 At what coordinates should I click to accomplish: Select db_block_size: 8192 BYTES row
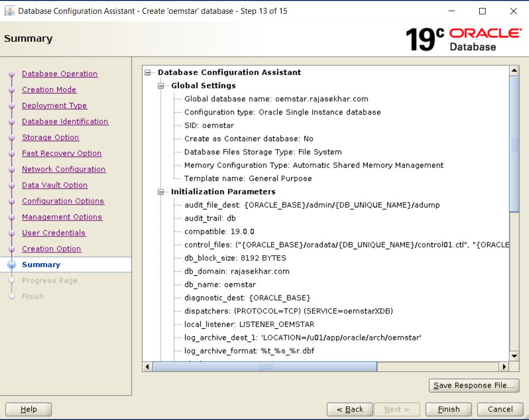coord(235,258)
